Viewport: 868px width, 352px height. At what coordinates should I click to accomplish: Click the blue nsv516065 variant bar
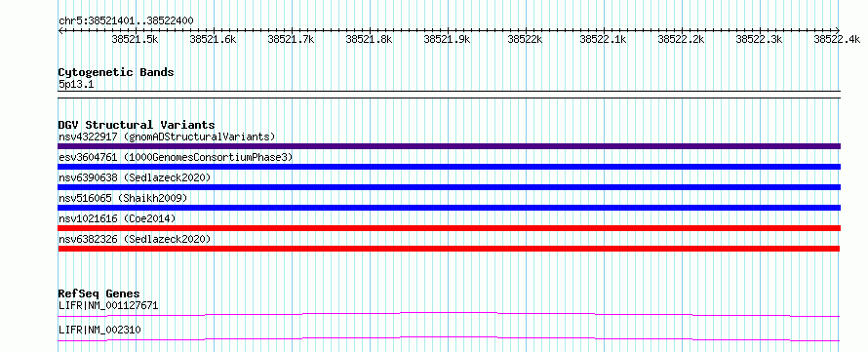point(449,208)
